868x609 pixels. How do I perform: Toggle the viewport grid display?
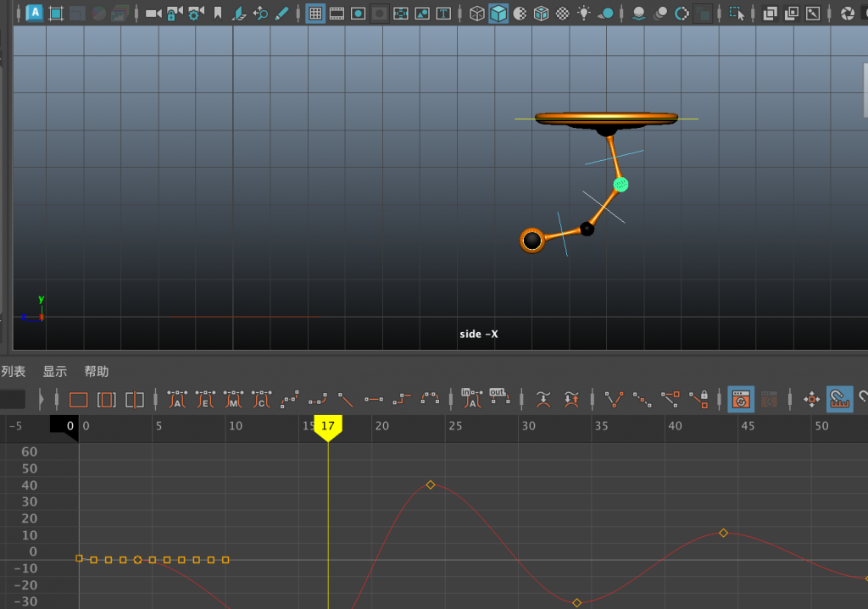point(315,14)
